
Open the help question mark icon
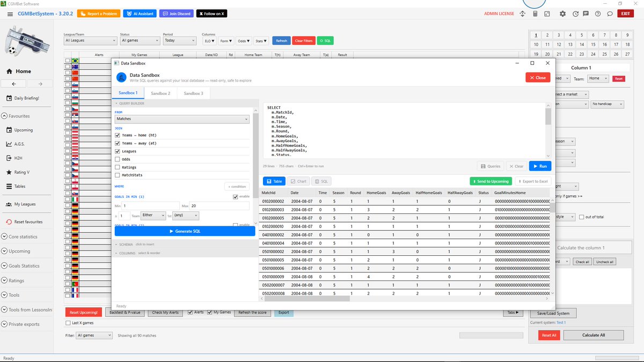pyautogui.click(x=597, y=13)
